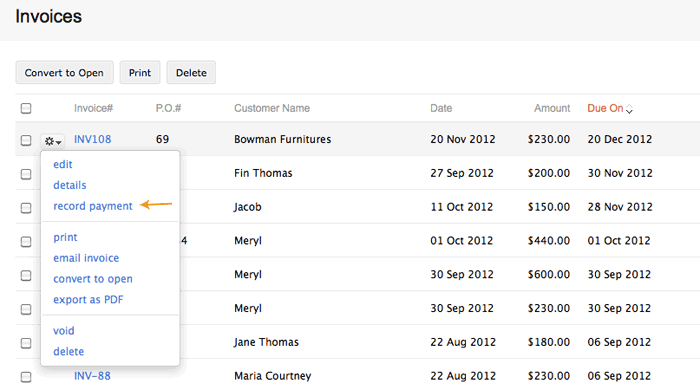Click the Date column header
This screenshot has height=390, width=700.
coord(441,108)
